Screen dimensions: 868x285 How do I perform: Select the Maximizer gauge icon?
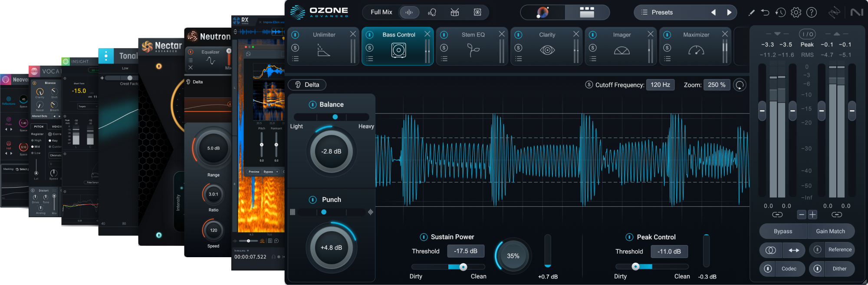click(x=696, y=50)
